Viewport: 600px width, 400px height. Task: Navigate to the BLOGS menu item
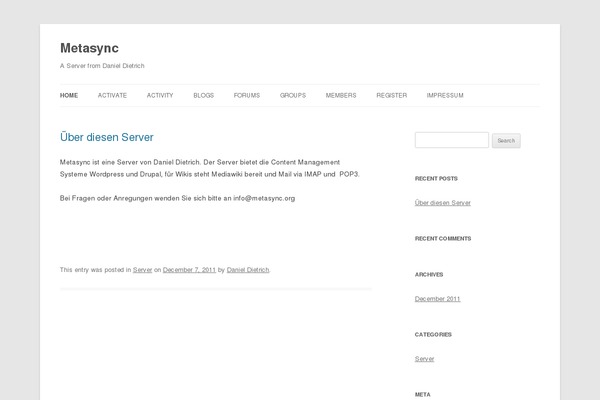[204, 95]
